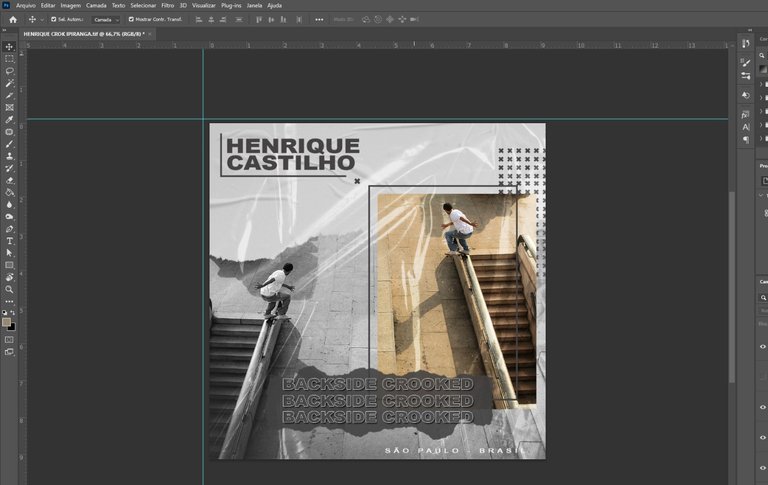This screenshot has height=485, width=768.
Task: Hide the bottommost visible layer's eye icon
Action: click(x=763, y=468)
